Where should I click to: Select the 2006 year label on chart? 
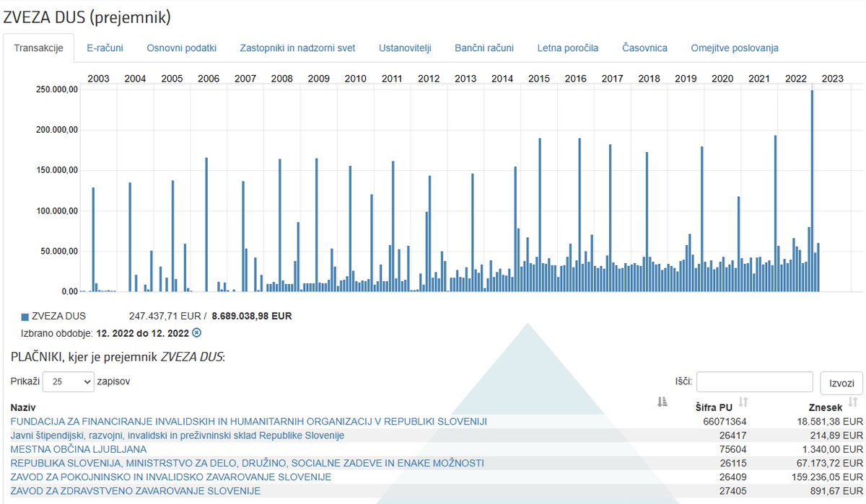[209, 79]
